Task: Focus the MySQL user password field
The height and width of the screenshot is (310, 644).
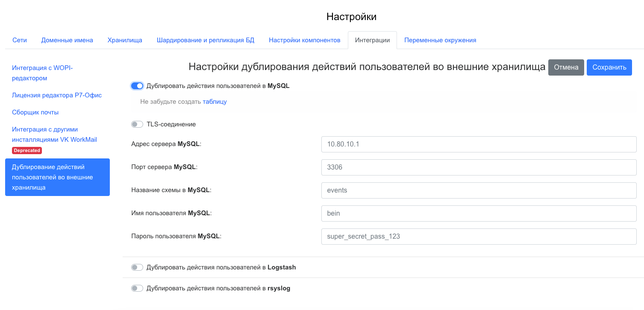Action: [x=479, y=236]
